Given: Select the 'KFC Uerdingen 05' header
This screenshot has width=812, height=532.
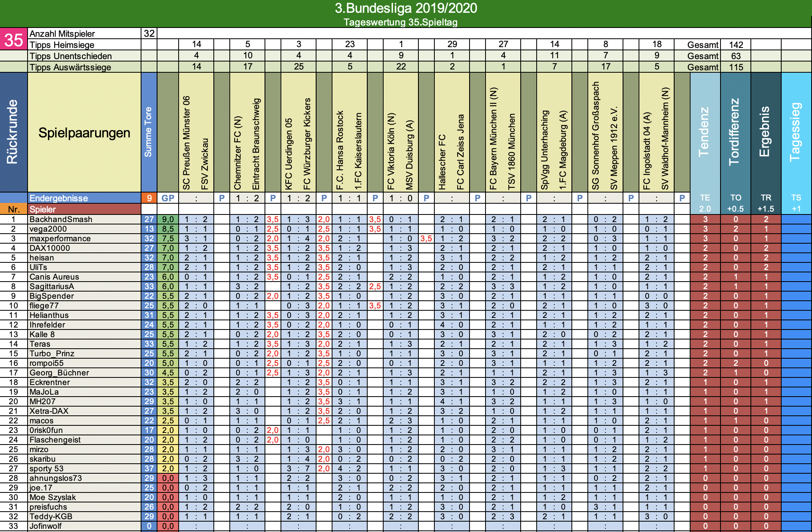Looking at the screenshot, I should click(x=289, y=154).
